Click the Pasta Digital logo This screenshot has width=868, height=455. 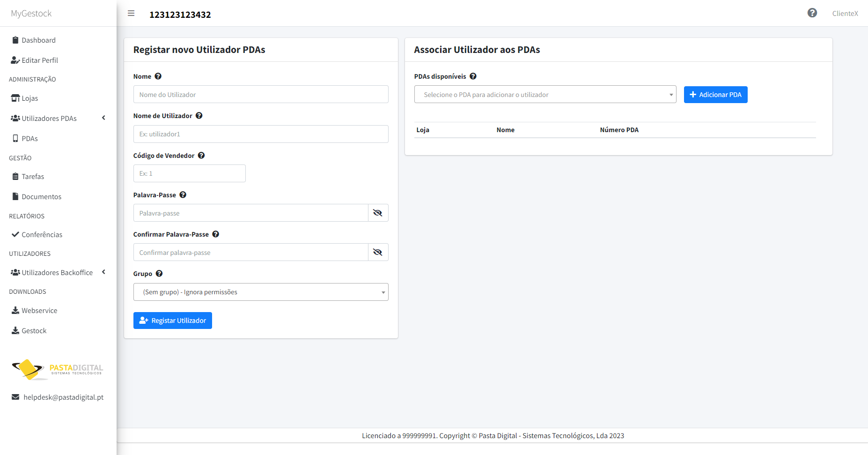click(58, 370)
